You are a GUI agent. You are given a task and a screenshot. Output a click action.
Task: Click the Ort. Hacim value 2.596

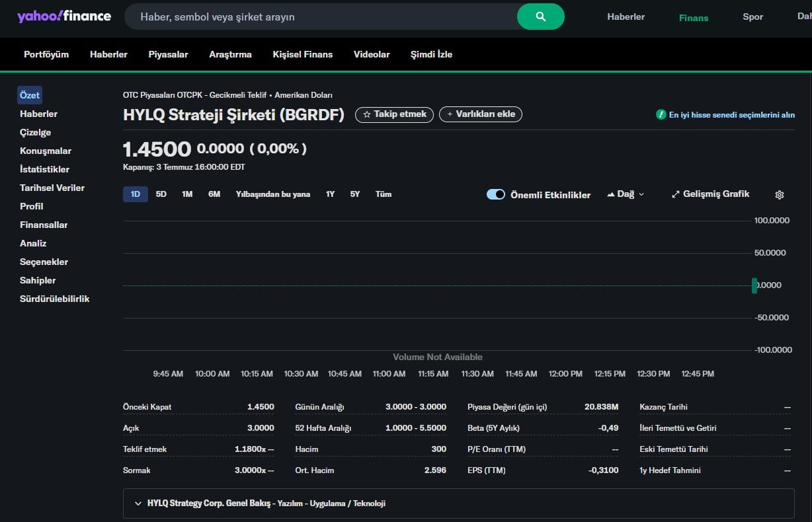pyautogui.click(x=435, y=470)
